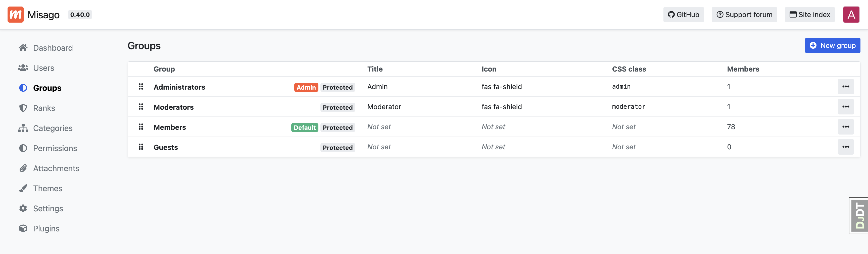Viewport: 868px width, 254px height.
Task: Expand options menu for Members group
Action: 845,127
